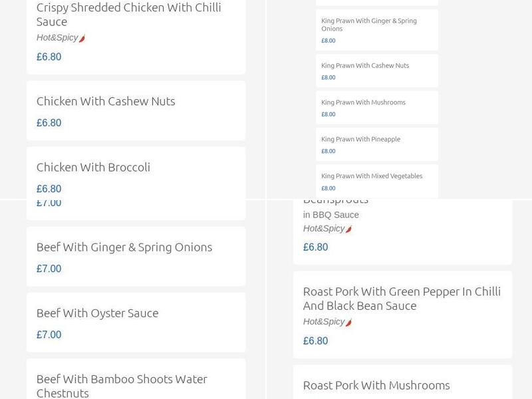532x399 pixels.
Task: Click the £8.00 price for King Prawn With Mushrooms
Action: tap(328, 114)
